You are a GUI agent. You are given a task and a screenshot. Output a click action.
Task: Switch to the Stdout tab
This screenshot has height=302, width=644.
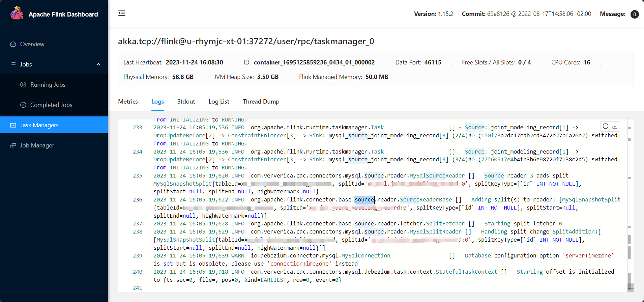click(x=186, y=102)
